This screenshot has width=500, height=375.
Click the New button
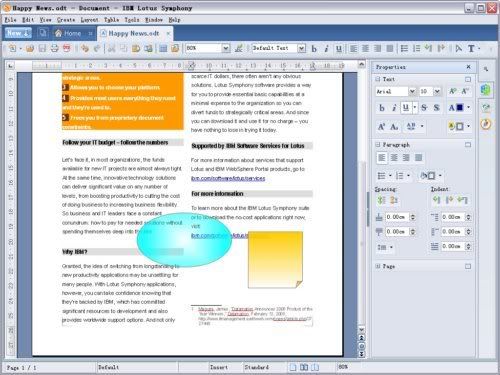[x=18, y=33]
